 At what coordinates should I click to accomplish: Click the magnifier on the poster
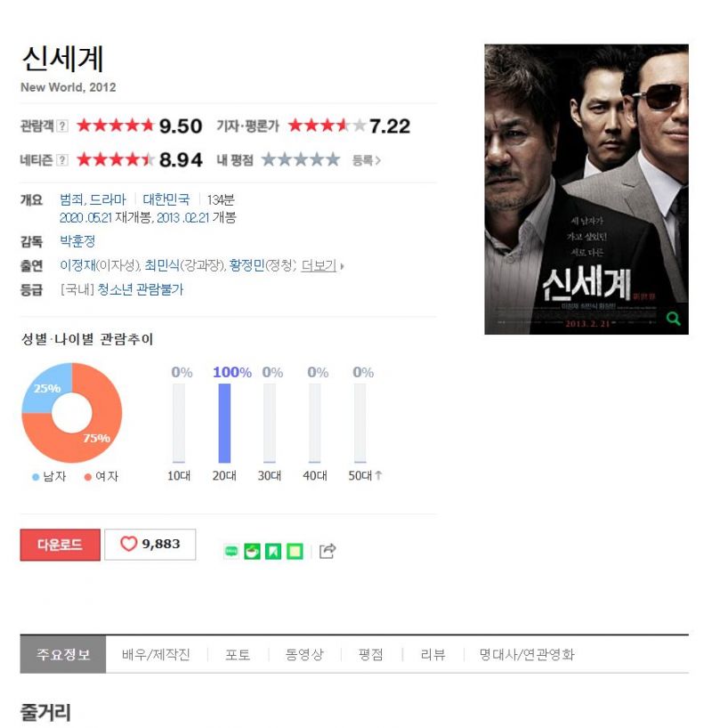(673, 319)
